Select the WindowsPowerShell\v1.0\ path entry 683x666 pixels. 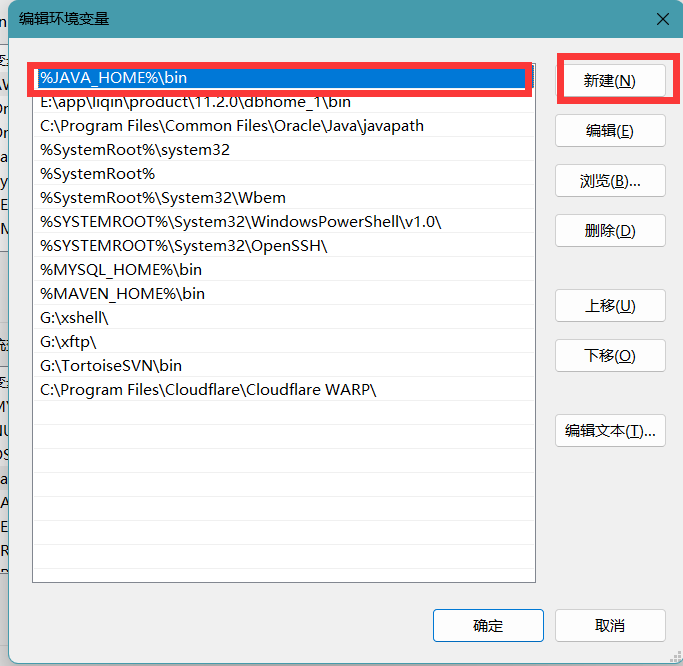tap(284, 222)
